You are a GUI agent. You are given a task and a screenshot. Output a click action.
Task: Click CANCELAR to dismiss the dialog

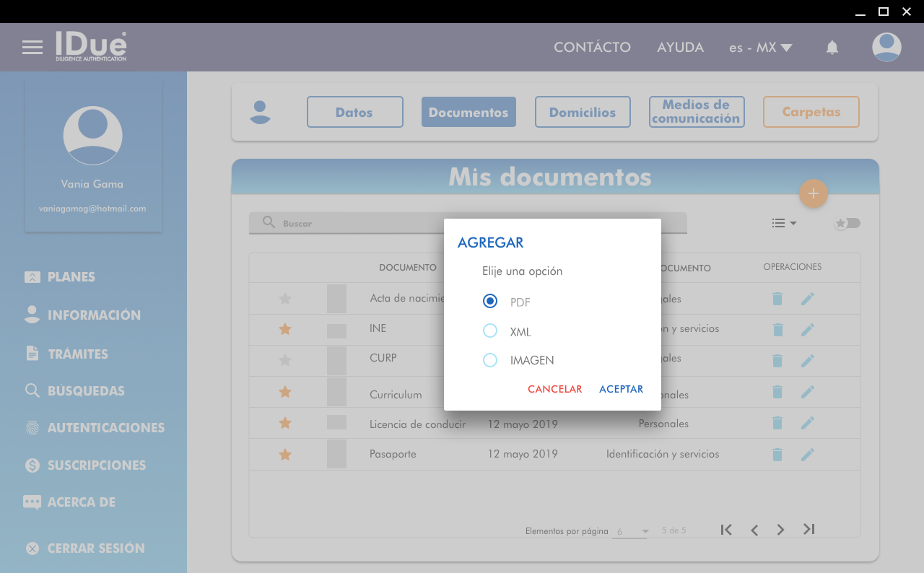[x=554, y=389]
